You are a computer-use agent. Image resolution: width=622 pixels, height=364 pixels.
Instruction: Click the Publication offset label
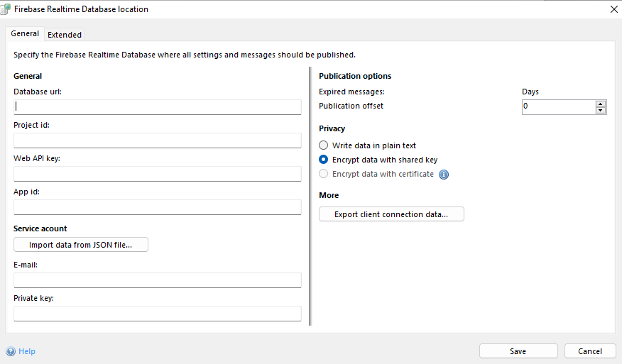tap(351, 106)
